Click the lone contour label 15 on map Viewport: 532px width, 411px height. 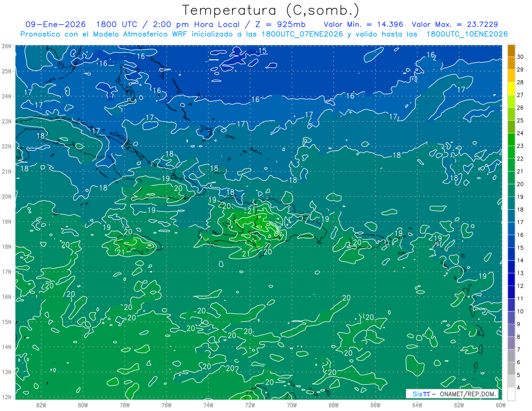pos(262,51)
